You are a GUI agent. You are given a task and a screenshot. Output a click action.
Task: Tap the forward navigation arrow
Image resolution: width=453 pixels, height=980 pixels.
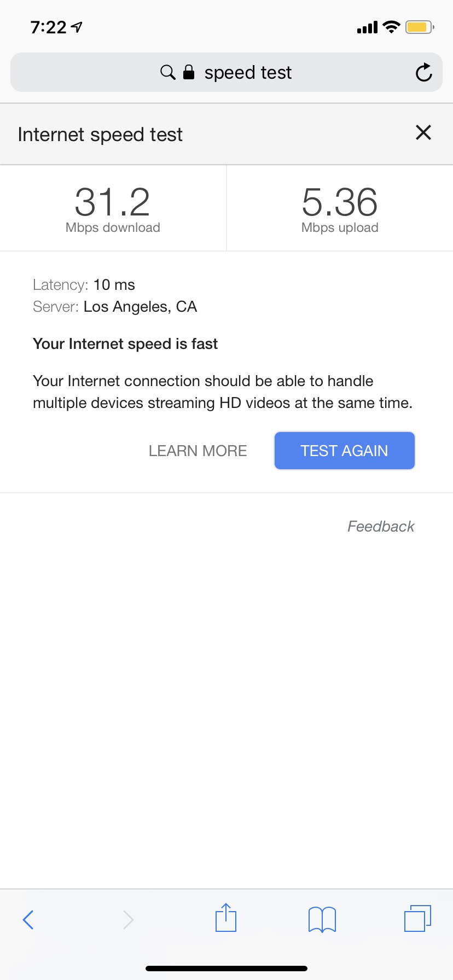[x=128, y=919]
